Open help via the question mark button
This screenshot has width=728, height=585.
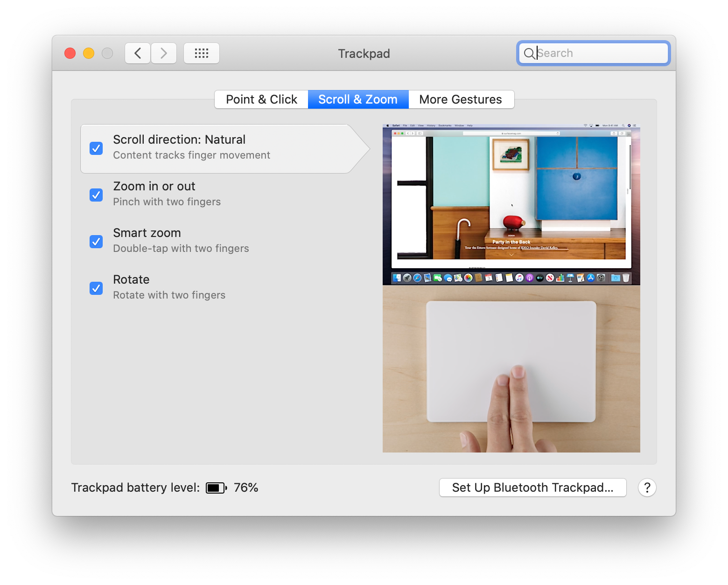coord(647,487)
